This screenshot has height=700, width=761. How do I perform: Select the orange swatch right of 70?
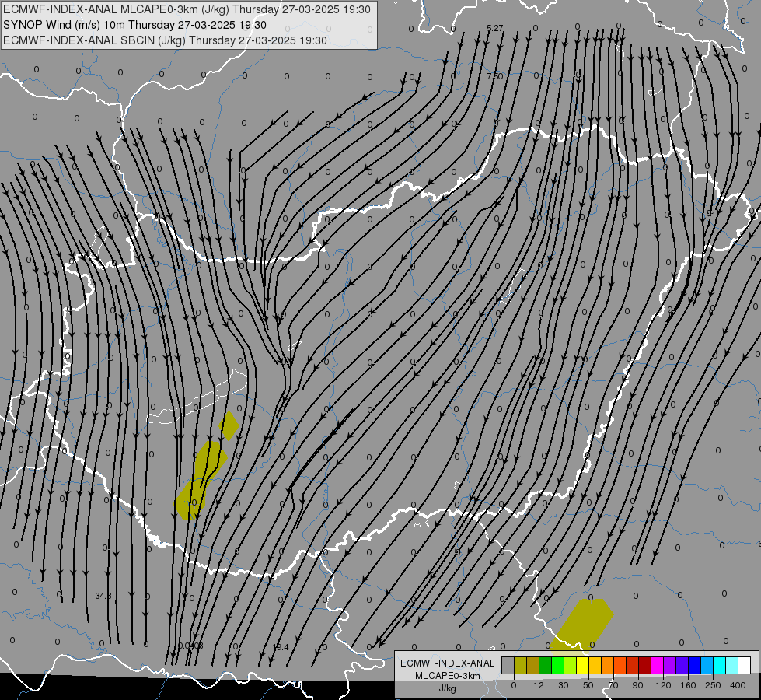[608, 666]
